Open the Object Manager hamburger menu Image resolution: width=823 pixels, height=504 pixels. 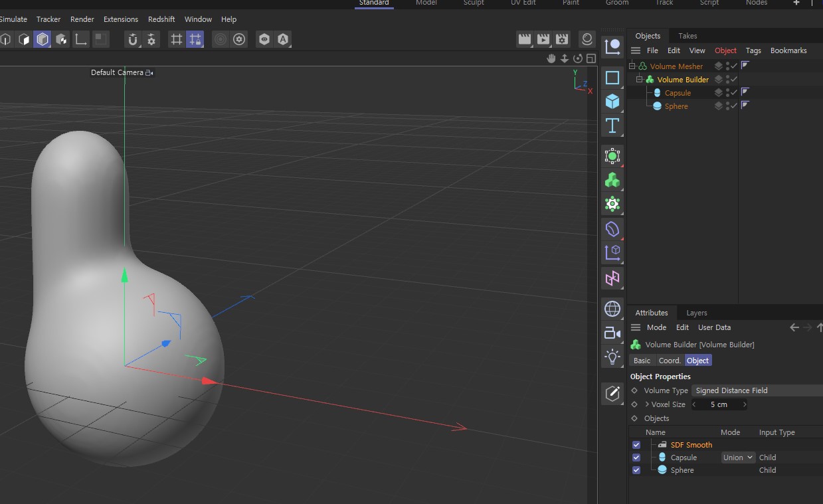pyautogui.click(x=636, y=50)
